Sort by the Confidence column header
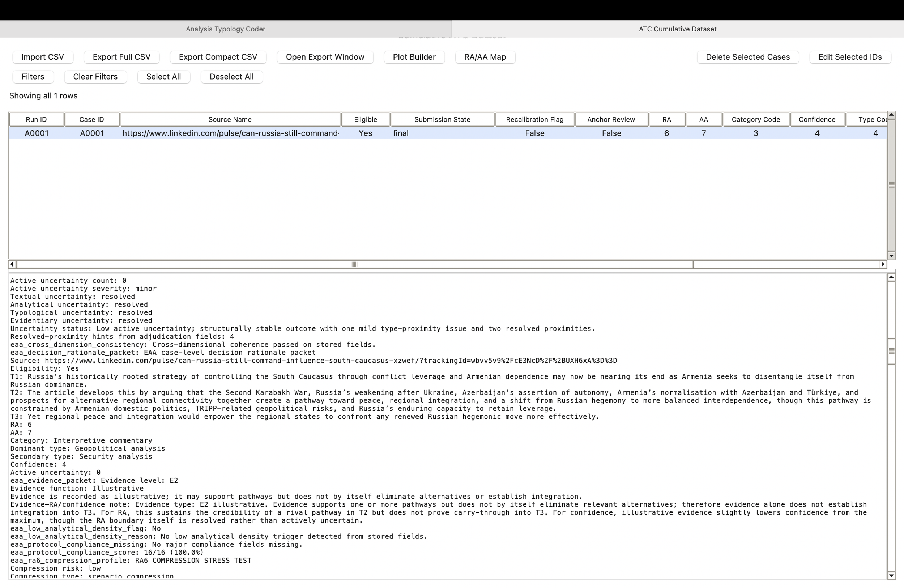The width and height of the screenshot is (904, 588). pos(817,119)
